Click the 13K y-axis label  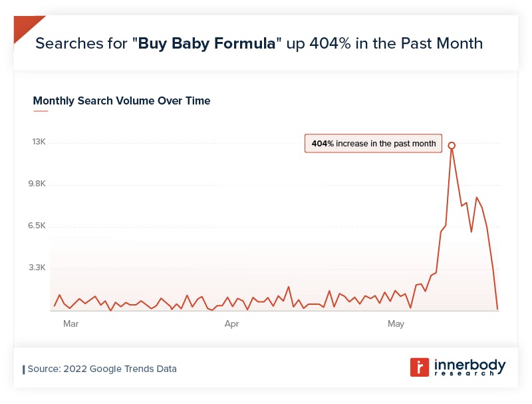[39, 142]
